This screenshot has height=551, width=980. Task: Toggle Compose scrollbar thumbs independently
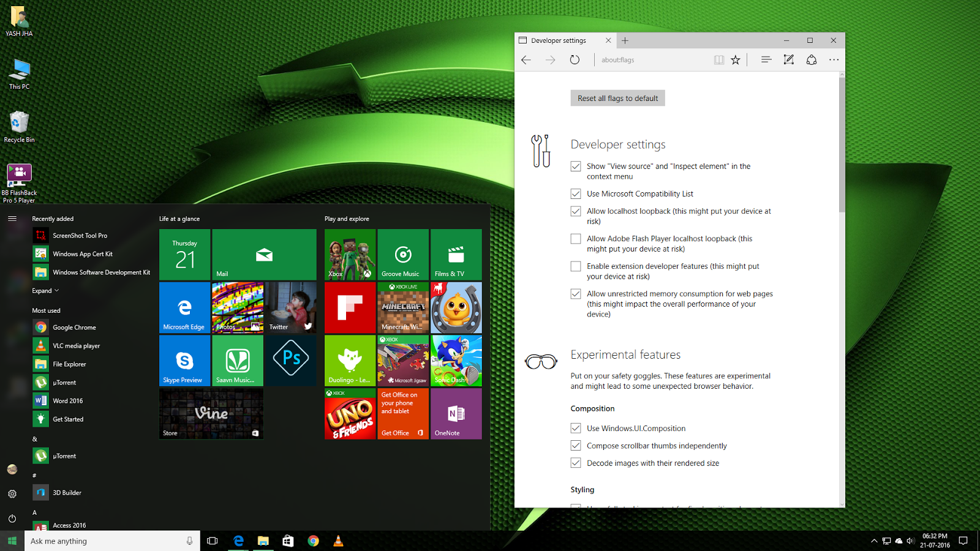tap(576, 446)
